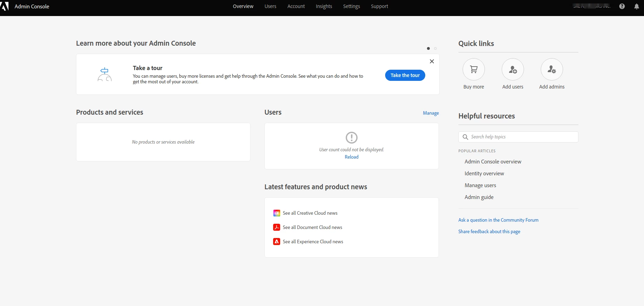The width and height of the screenshot is (644, 306).
Task: Click the Add users label
Action: (x=513, y=87)
